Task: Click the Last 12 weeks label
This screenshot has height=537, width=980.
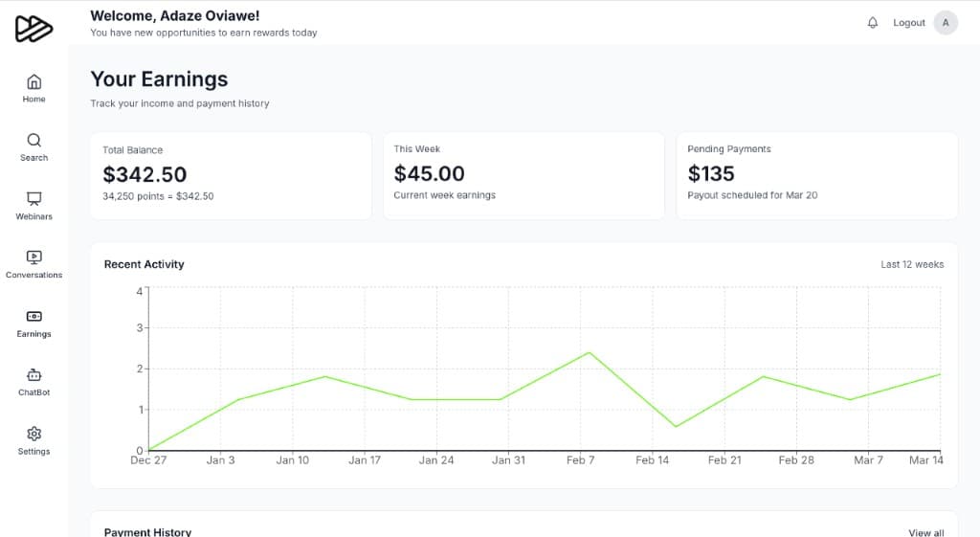Action: pos(912,264)
